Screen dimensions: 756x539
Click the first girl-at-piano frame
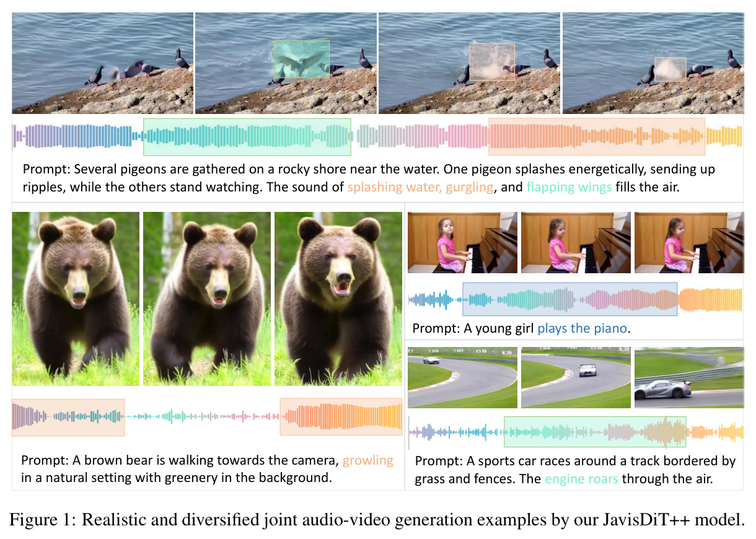462,242
